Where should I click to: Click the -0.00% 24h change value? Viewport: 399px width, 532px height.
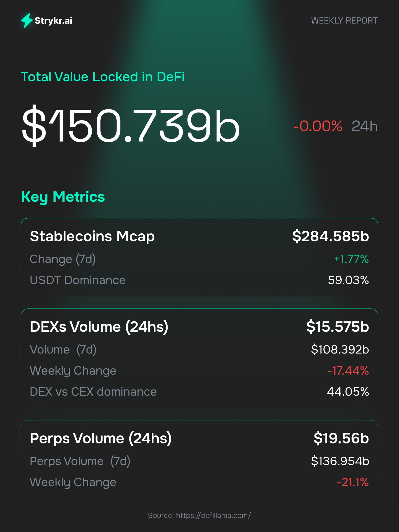coord(317,126)
